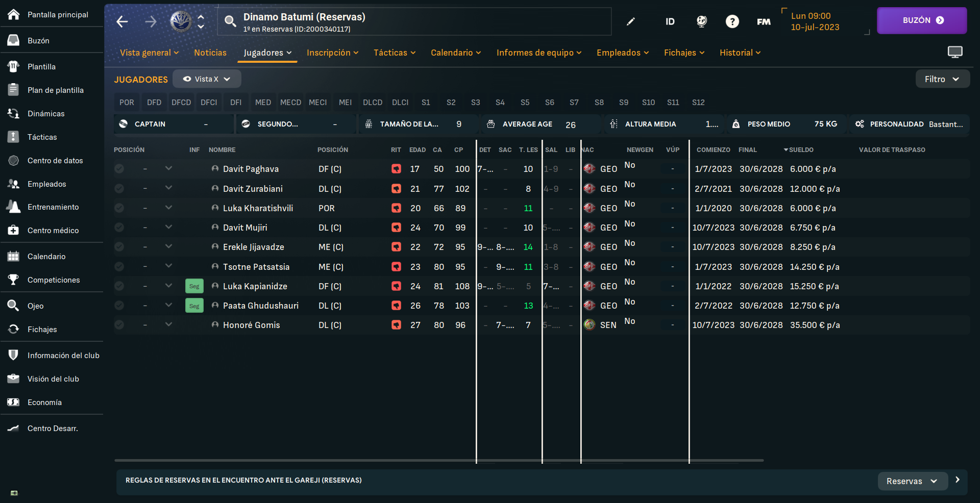Select Davit Zurabiani row checkmark
980x503 pixels.
coord(119,188)
